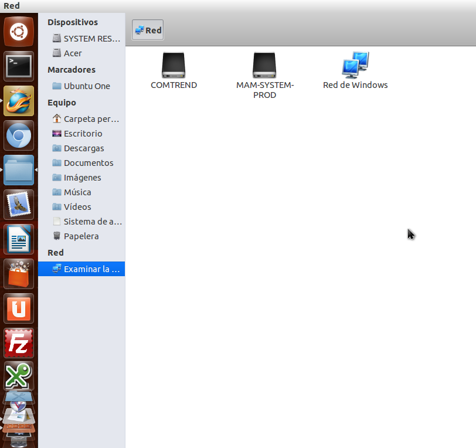
Task: Open Ubuntu One bookmark in sidebar
Action: click(x=87, y=86)
